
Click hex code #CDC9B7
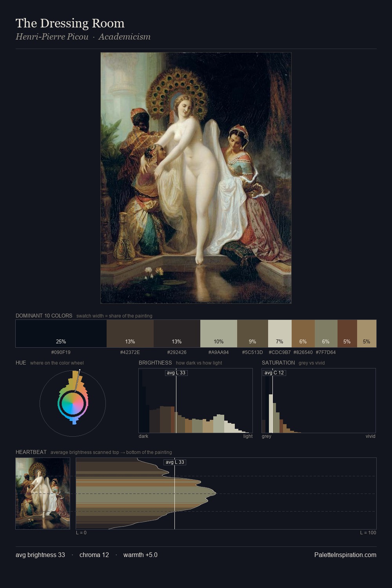279,352
